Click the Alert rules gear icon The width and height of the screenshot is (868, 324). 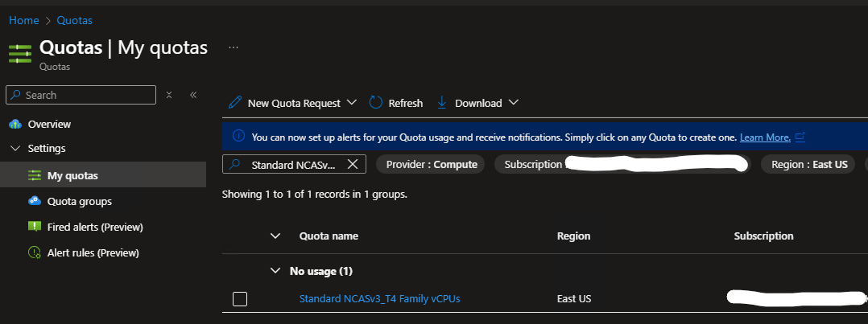(35, 252)
